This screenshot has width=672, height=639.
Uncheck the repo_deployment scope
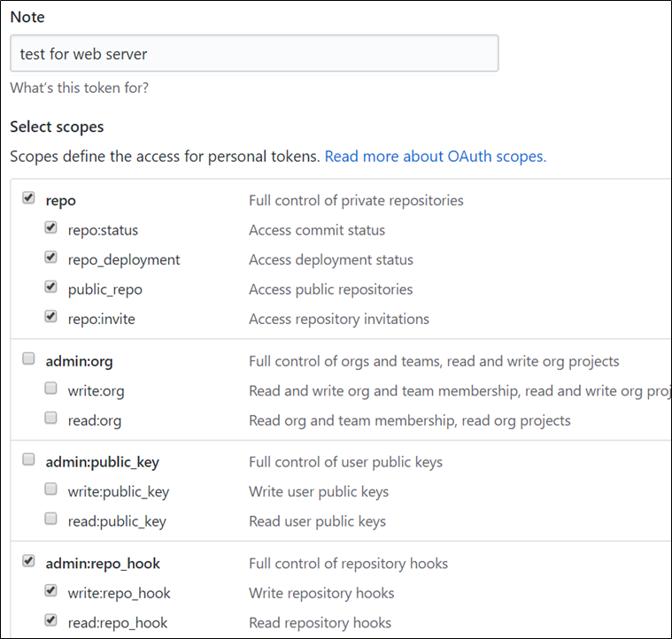click(x=50, y=258)
